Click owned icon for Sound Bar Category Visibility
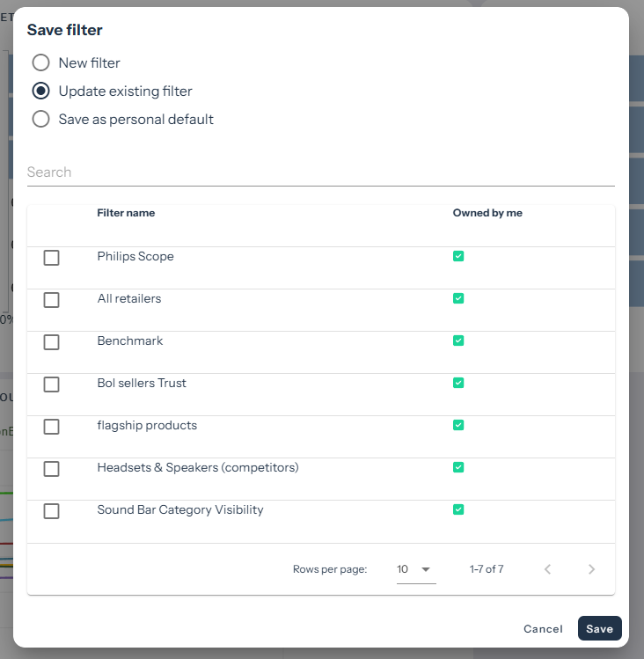Viewport: 644px width, 659px height. [x=458, y=509]
